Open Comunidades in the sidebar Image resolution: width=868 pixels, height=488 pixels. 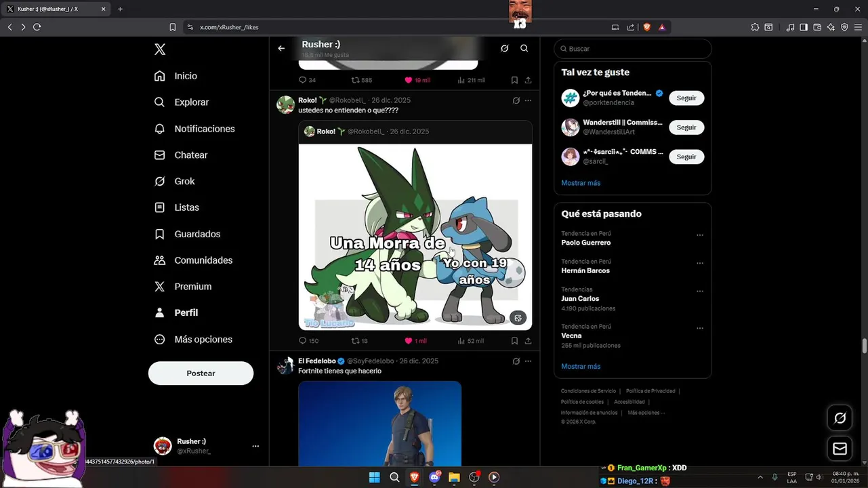pyautogui.click(x=194, y=260)
